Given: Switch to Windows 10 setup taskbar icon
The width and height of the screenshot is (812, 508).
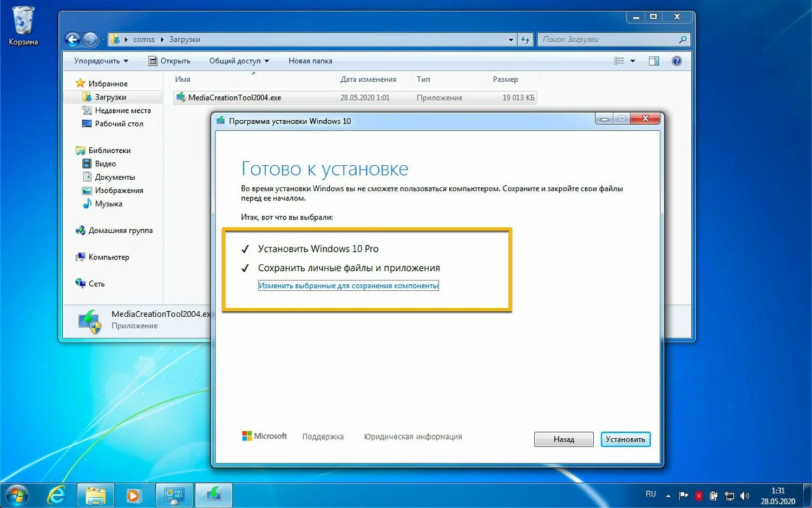Looking at the screenshot, I should pos(214,495).
